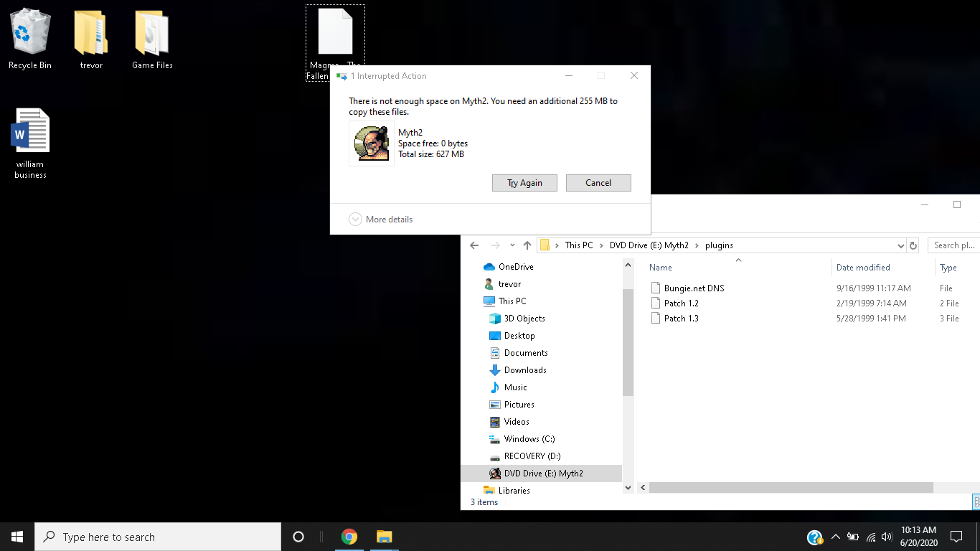This screenshot has width=980, height=551.
Task: Open Downloads in navigation pane
Action: point(518,370)
